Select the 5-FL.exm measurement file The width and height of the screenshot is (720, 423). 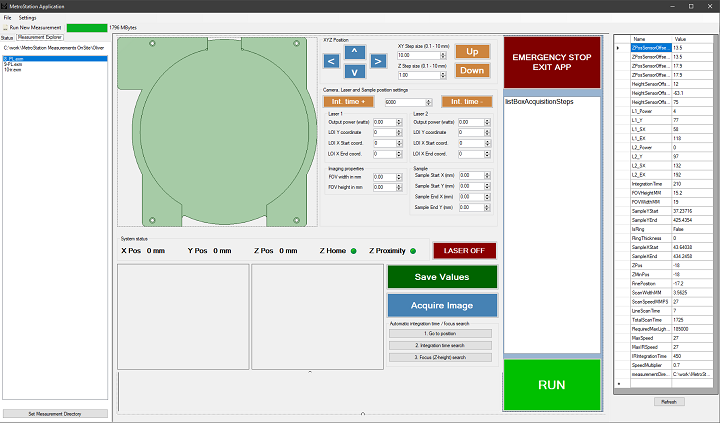[14, 65]
